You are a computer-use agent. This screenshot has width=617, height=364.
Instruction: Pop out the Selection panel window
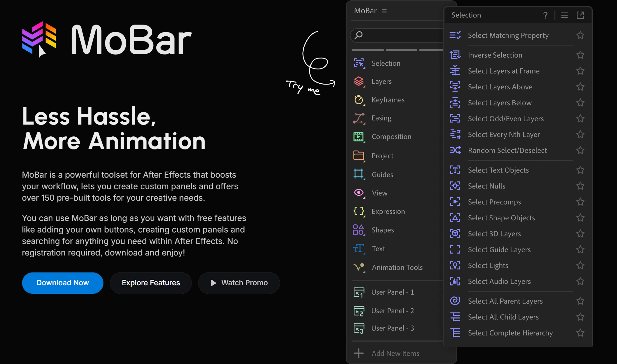point(580,15)
